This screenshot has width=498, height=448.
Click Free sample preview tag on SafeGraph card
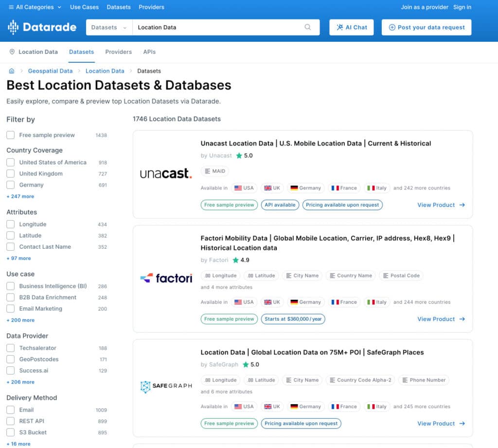tap(229, 424)
